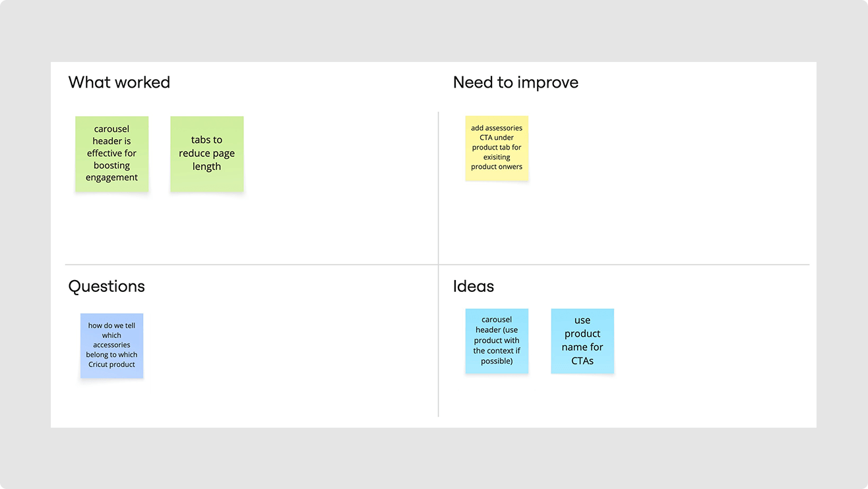This screenshot has height=489, width=868.
Task: Select the tabs to reduce page length note
Action: click(207, 154)
